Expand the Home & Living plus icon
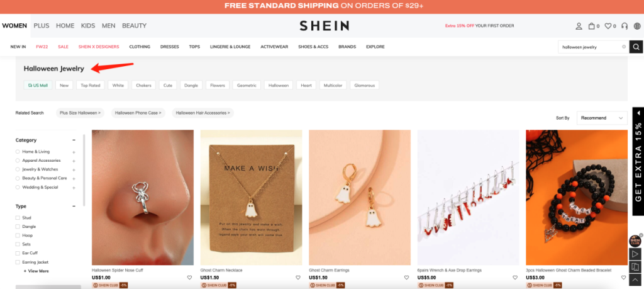 74,152
